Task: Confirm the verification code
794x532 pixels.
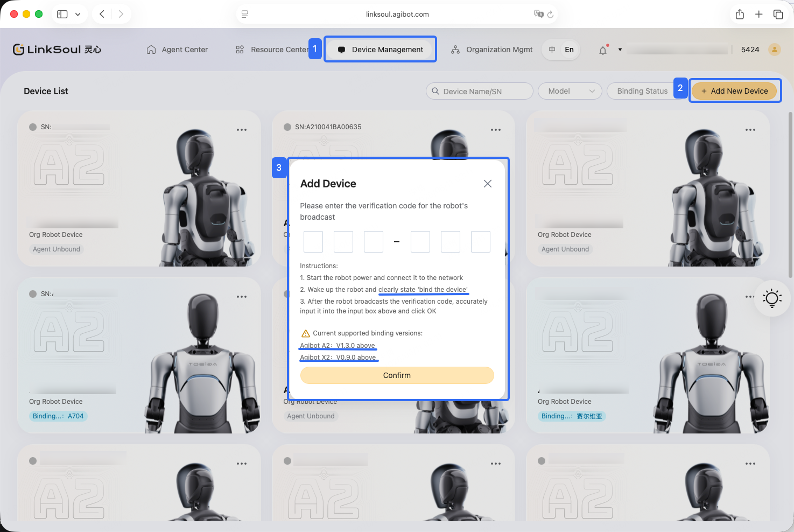Action: [397, 375]
